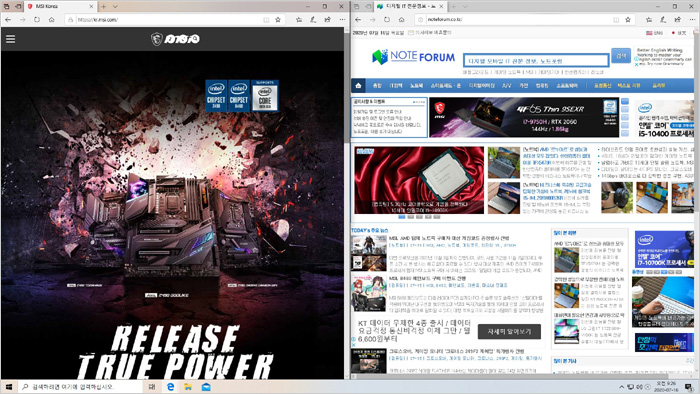The width and height of the screenshot is (700, 394).
Task: Toggle favorite star for kr.msi.com page
Action: tap(278, 20)
